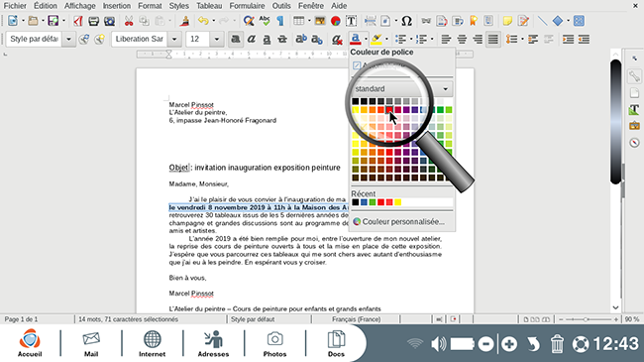Click the Clear direct formatting icon
Viewport: 644px width, 362px height.
pyautogui.click(x=337, y=39)
